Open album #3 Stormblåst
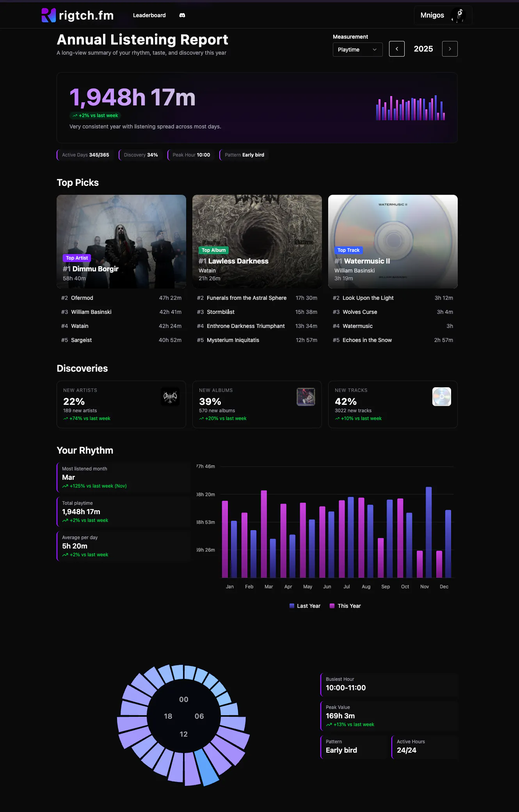The height and width of the screenshot is (812, 519). click(257, 312)
